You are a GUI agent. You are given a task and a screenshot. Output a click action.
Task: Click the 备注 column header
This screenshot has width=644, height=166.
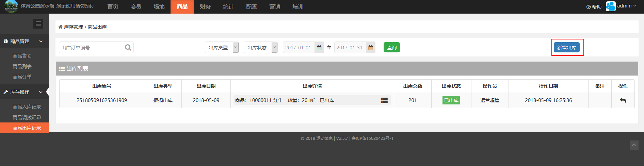[x=600, y=86]
